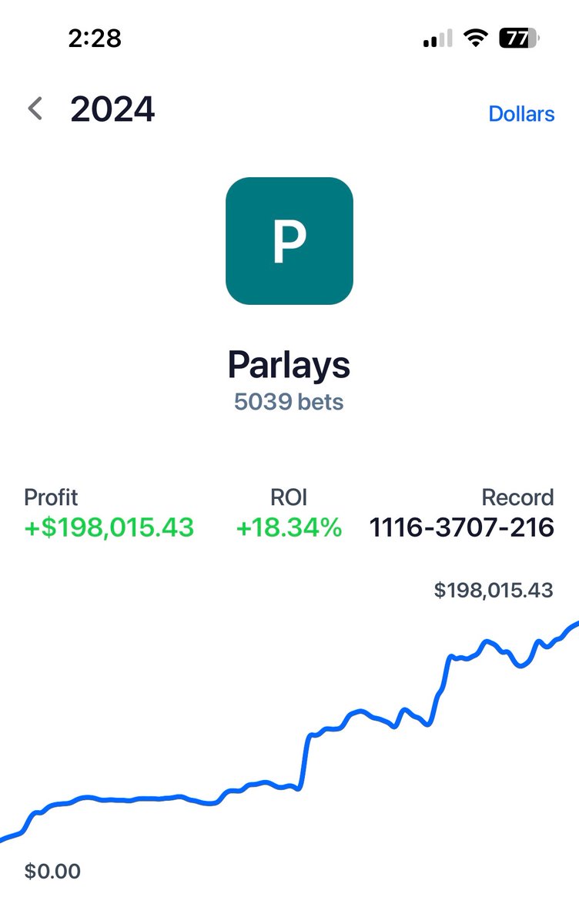
Task: Select the +18.34% ROI value
Action: tap(289, 528)
